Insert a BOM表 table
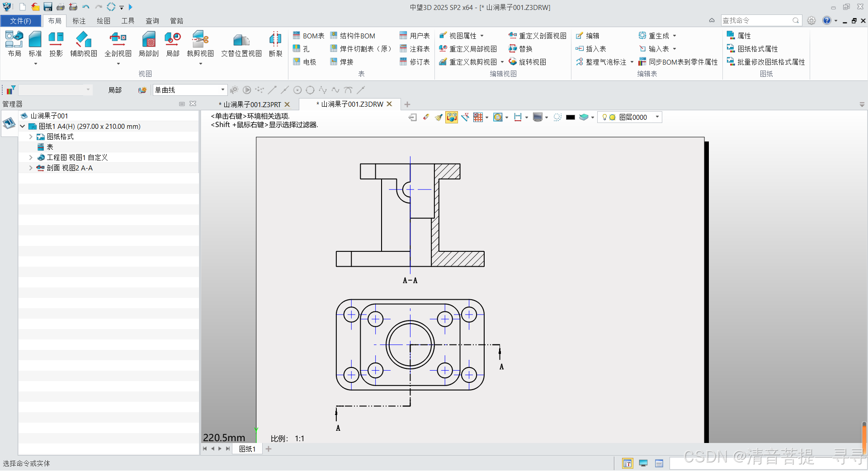 coord(308,36)
